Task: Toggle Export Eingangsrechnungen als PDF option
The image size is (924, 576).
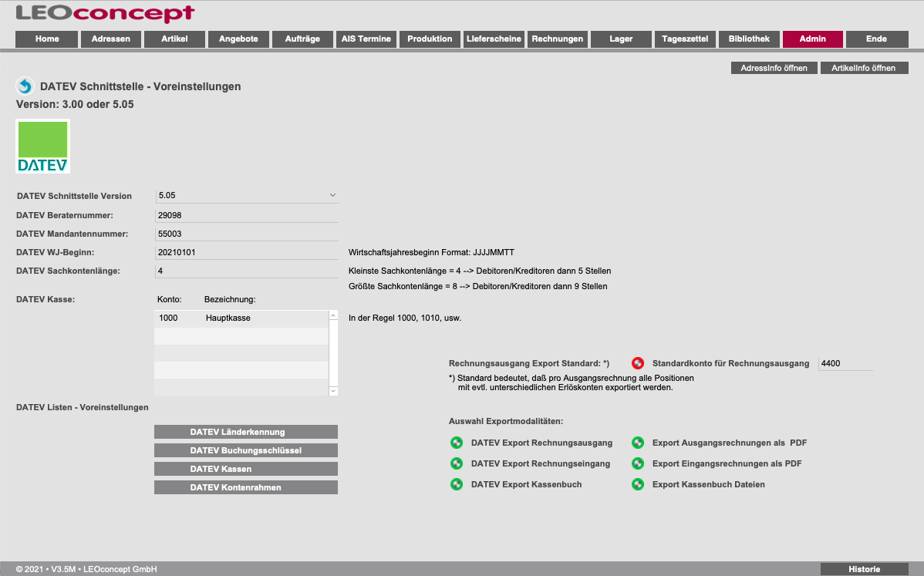Action: coord(638,463)
